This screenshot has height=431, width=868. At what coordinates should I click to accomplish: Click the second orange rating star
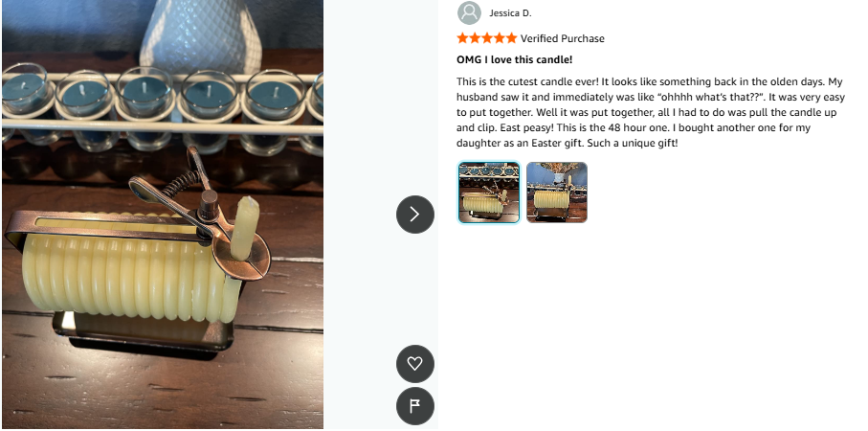coord(475,38)
